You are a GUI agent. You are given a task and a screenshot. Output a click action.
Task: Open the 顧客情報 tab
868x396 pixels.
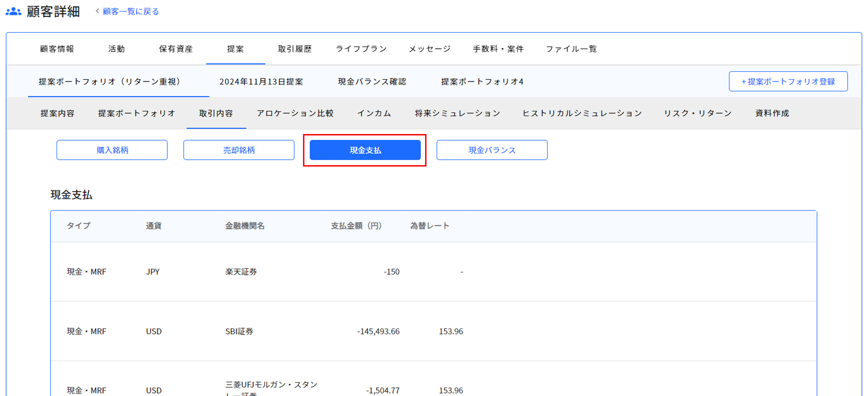coord(57,49)
